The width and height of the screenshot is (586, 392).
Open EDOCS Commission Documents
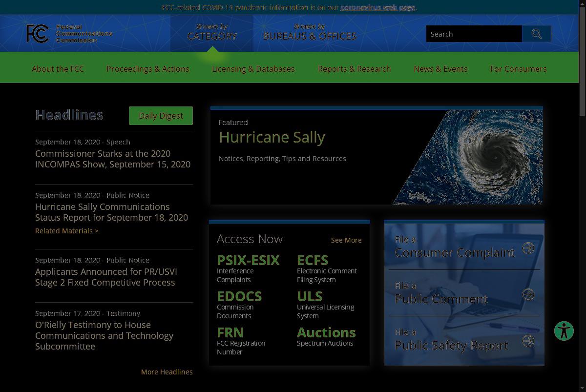[239, 304]
